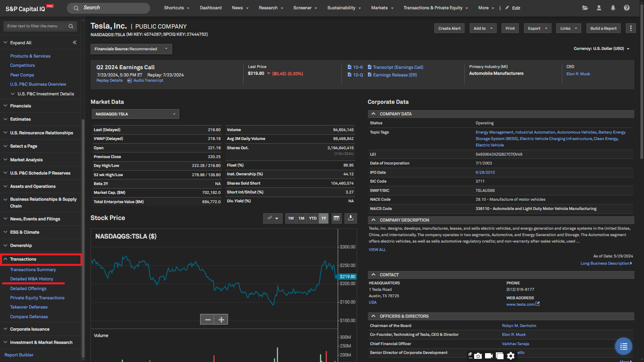Click the camera screenshot icon
Viewport: 644px width, 362px height.
(478, 356)
